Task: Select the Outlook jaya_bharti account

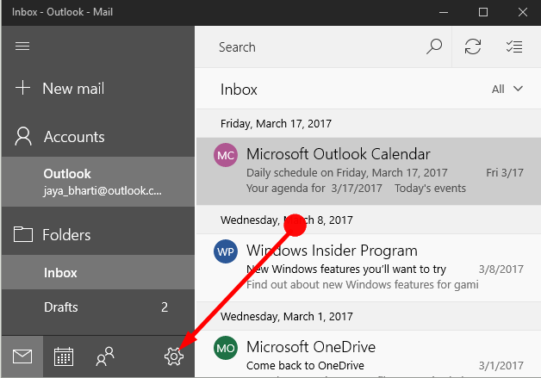Action: (98, 182)
